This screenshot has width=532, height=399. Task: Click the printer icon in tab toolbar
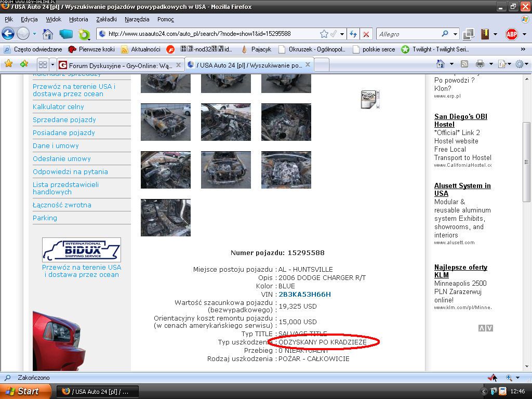click(480, 64)
